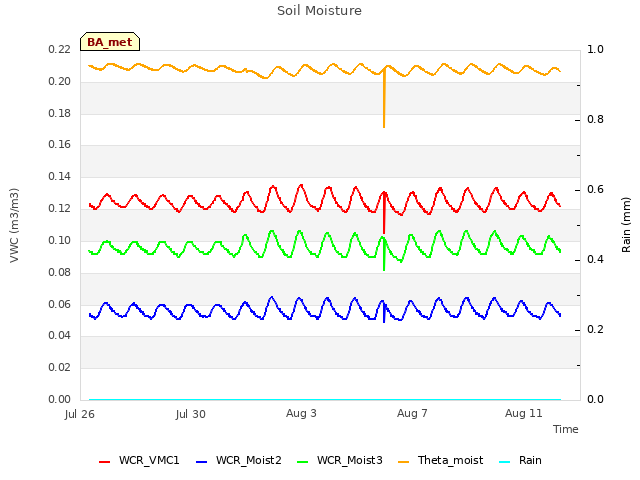Image resolution: width=640 pixels, height=480 pixels.
Task: Click the 0.02 VWC axis value
Action: click(60, 367)
